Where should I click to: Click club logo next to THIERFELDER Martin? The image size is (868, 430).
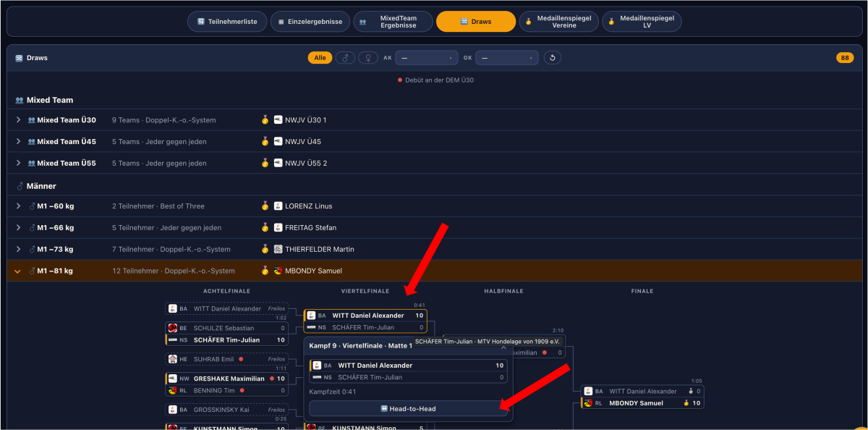(x=278, y=250)
